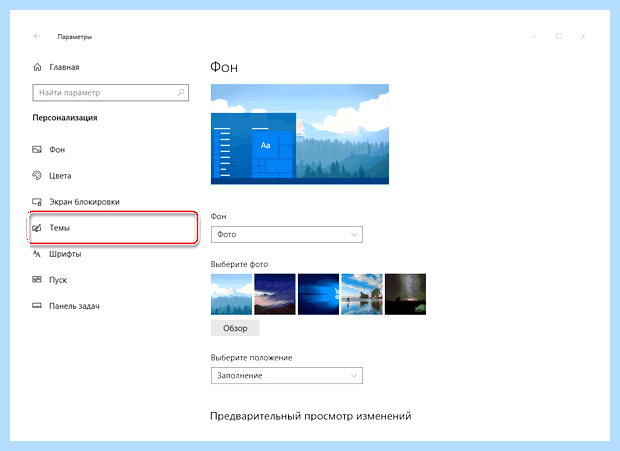
Task: Click the font icon beside Шрифты
Action: [x=37, y=254]
